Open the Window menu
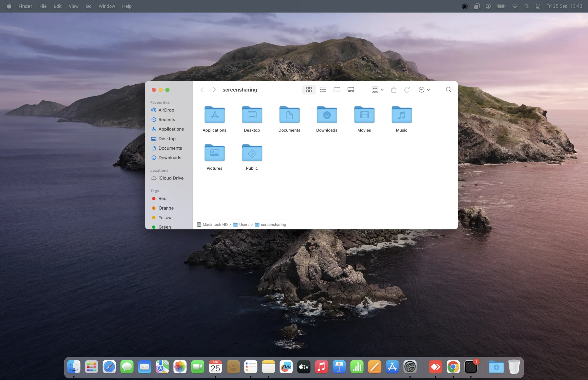This screenshot has height=380, width=588. (x=107, y=6)
